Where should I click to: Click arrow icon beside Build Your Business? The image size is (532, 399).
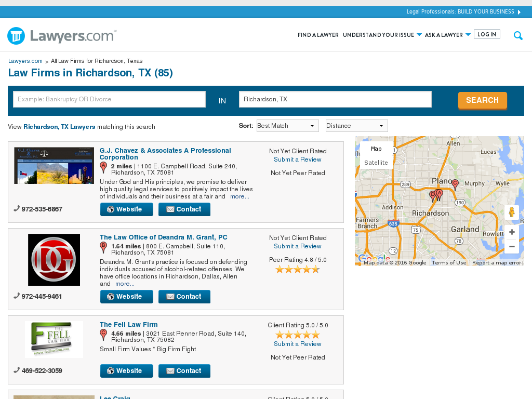[x=519, y=12]
